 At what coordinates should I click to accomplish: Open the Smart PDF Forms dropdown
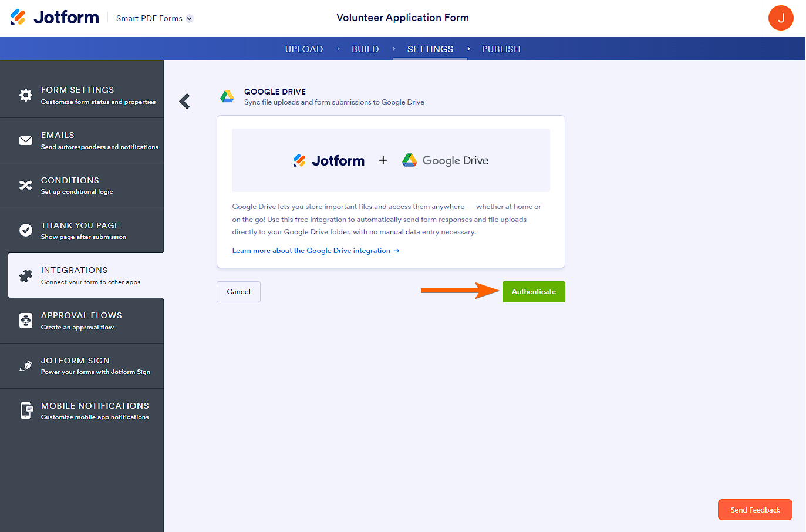154,18
